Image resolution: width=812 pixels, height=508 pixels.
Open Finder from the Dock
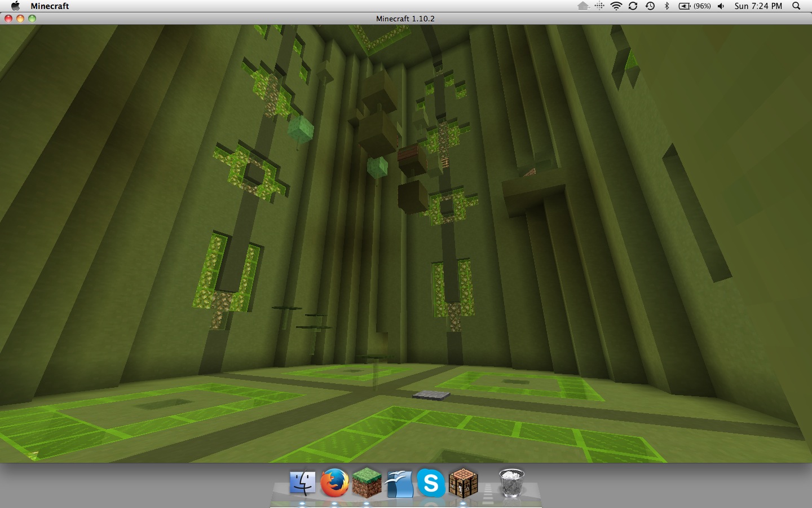point(302,483)
